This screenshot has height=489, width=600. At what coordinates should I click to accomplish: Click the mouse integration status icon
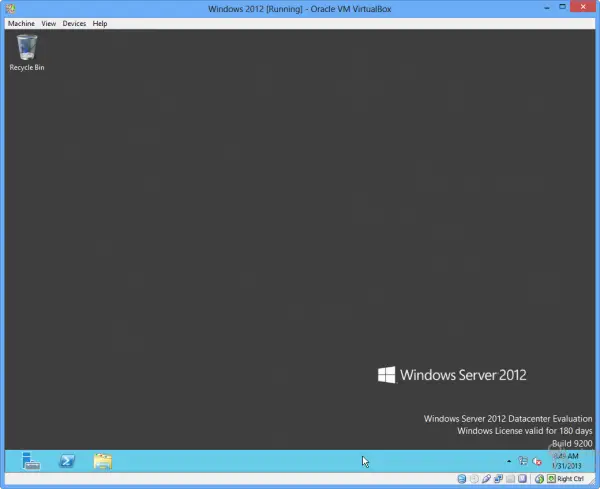pyautogui.click(x=539, y=479)
